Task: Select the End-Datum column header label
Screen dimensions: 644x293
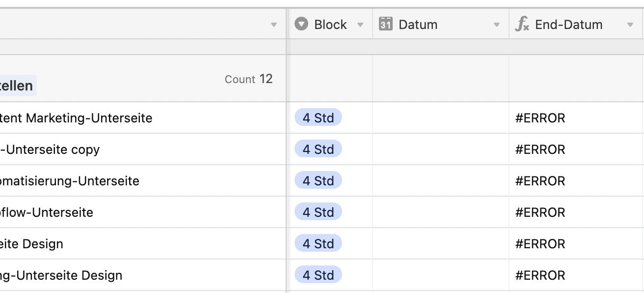Action: (x=568, y=25)
